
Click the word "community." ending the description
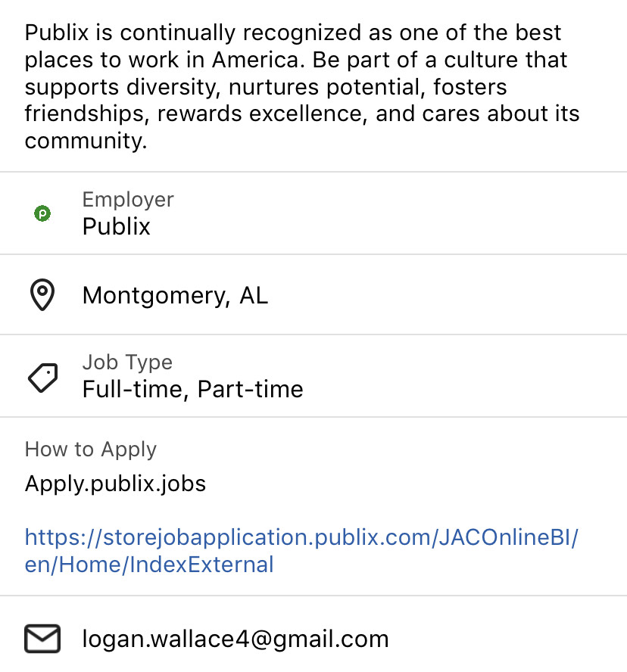tap(86, 141)
